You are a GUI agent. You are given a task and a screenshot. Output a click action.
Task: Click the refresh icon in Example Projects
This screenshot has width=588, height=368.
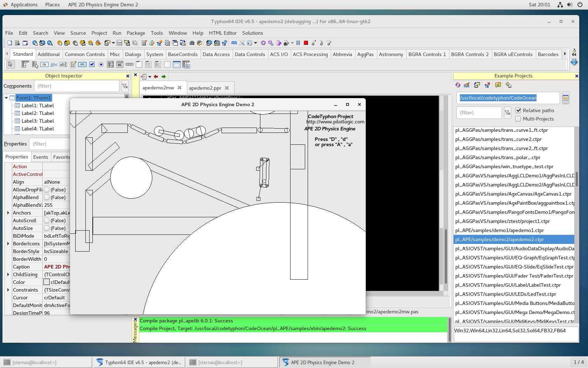(x=458, y=85)
